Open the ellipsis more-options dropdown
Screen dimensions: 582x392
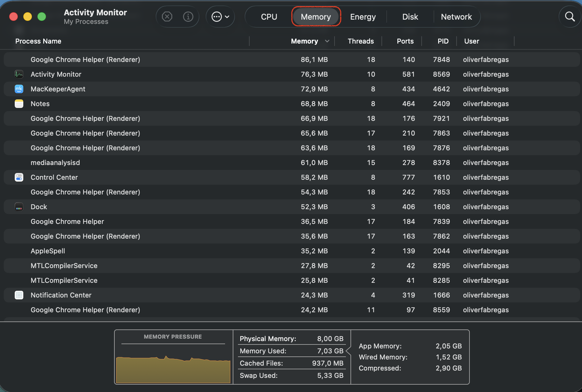[220, 17]
